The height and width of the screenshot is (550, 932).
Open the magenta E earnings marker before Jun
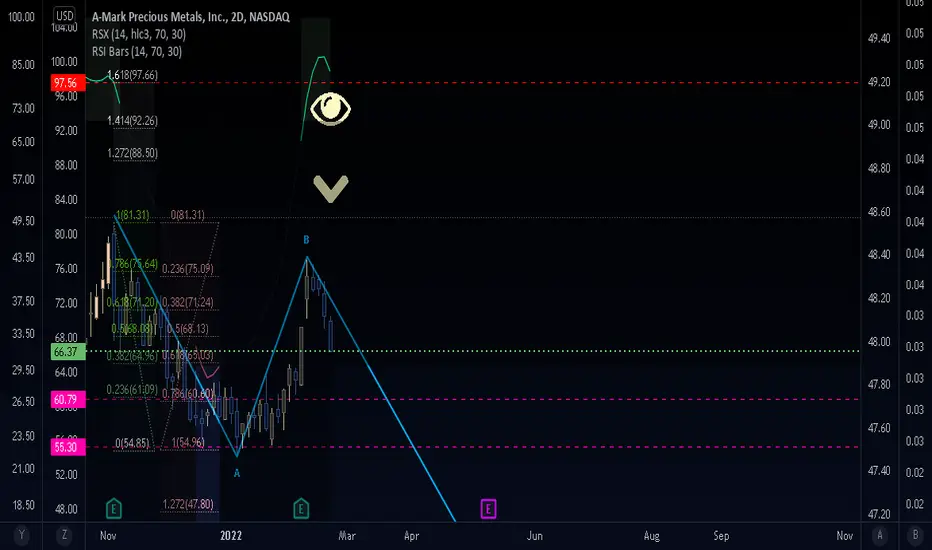click(488, 509)
